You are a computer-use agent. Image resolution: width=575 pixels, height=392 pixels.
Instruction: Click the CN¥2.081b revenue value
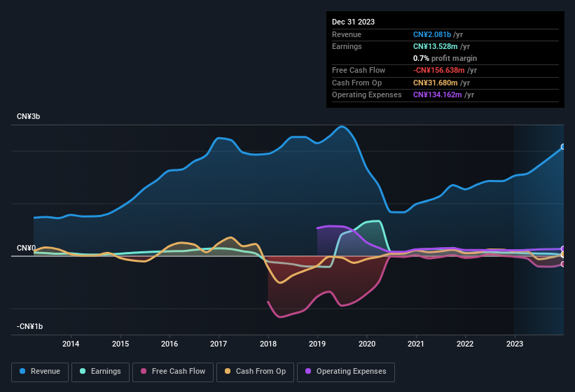[x=432, y=34]
